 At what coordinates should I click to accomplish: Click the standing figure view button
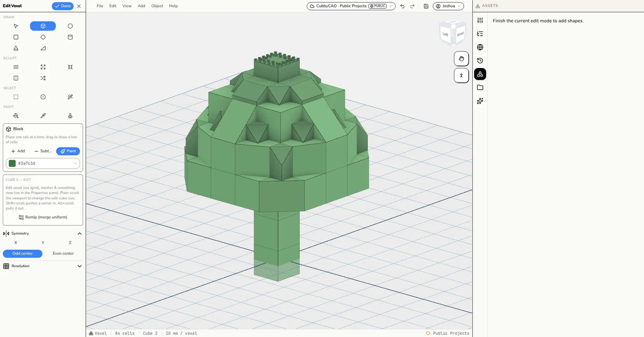(x=461, y=76)
